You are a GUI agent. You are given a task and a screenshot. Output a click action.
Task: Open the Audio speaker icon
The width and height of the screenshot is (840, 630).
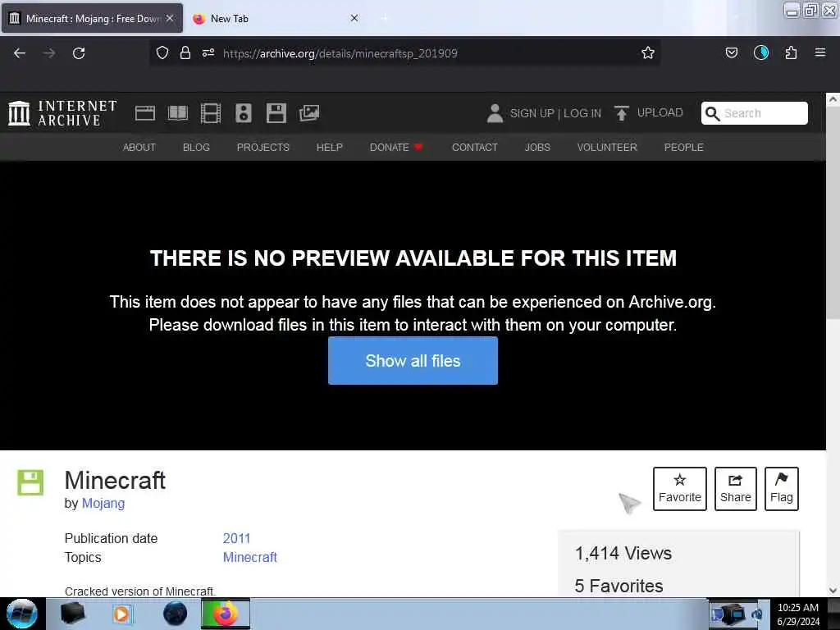click(x=243, y=113)
